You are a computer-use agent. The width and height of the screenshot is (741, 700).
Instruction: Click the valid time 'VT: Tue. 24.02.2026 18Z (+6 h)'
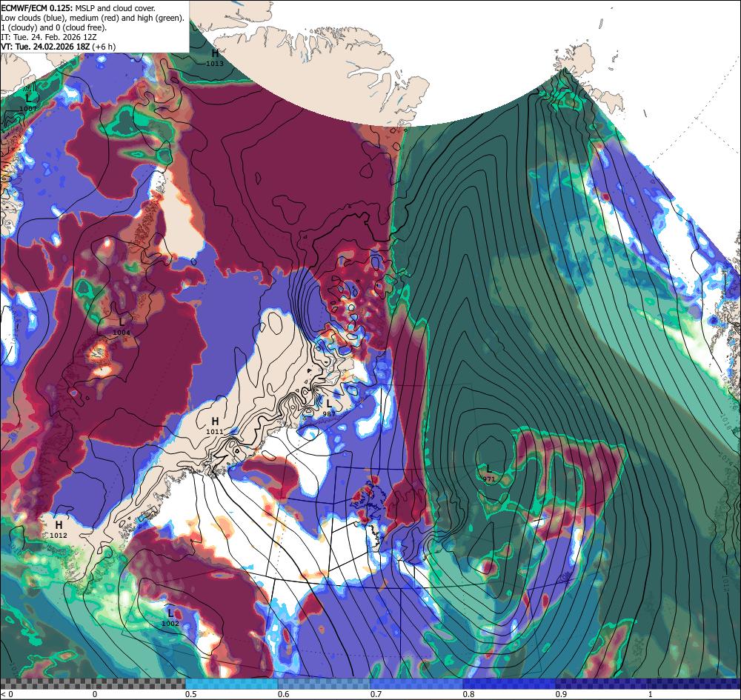58,47
